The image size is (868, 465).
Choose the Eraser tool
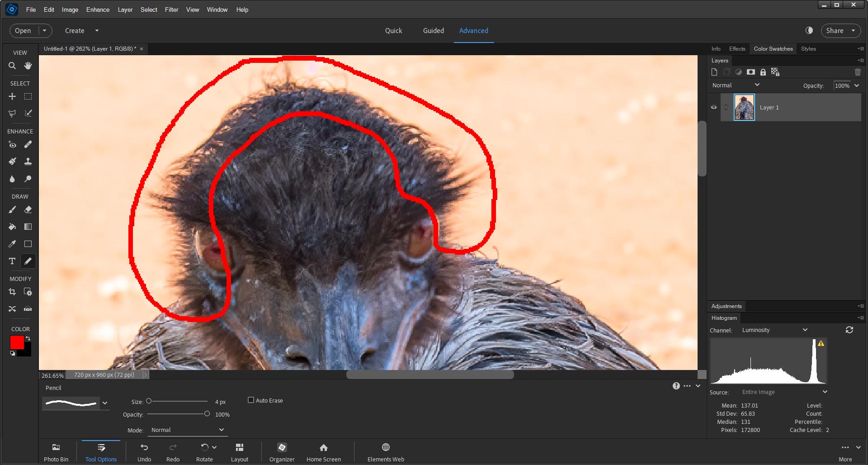(28, 210)
